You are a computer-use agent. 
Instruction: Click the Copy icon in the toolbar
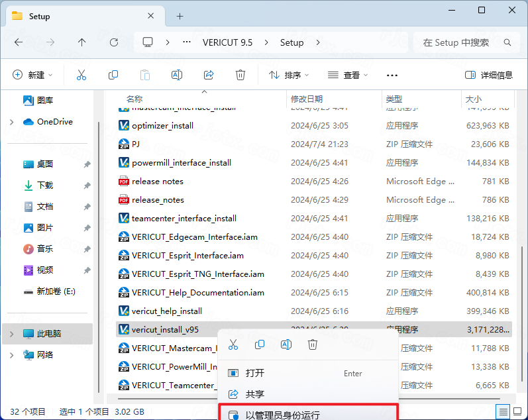pos(113,75)
